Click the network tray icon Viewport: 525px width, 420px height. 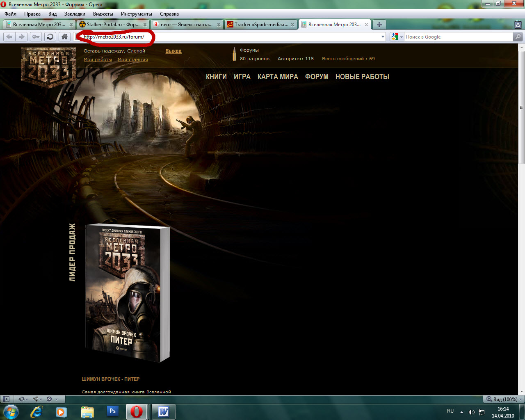(482, 412)
